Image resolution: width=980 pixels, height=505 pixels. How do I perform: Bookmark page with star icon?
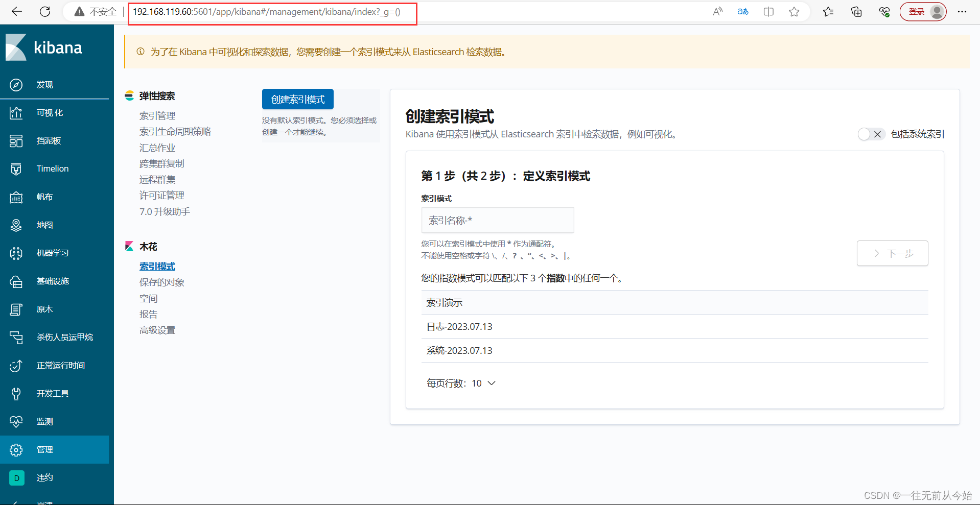(794, 12)
